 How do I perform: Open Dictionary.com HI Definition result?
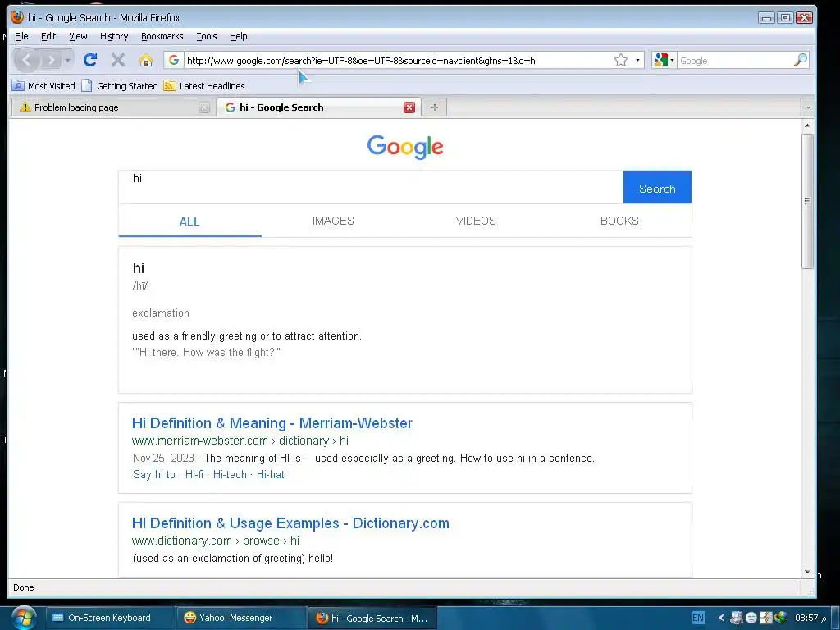click(x=291, y=523)
